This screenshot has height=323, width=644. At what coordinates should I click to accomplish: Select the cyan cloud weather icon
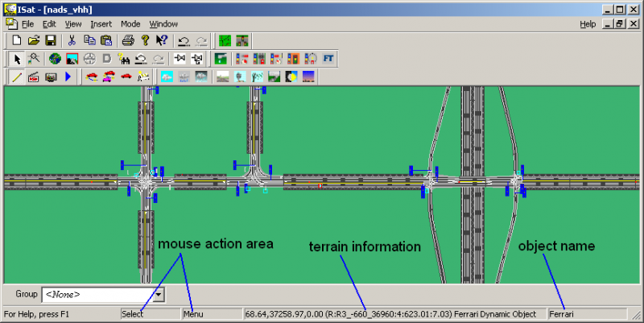(x=167, y=77)
